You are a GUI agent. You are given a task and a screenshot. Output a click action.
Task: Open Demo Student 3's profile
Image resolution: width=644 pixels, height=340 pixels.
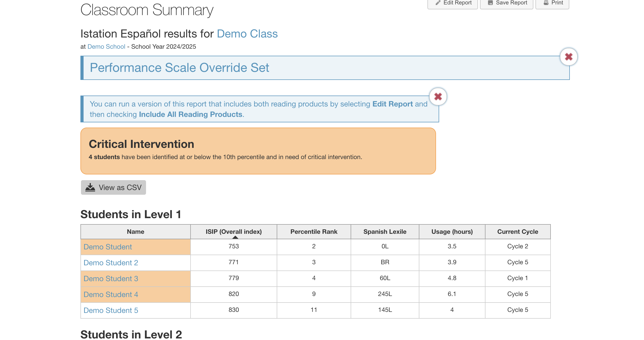click(111, 279)
